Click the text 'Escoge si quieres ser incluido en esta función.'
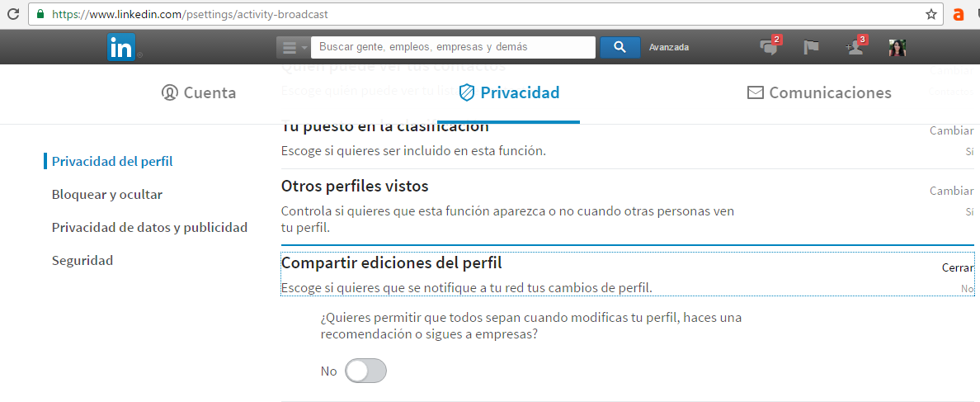This screenshot has width=980, height=402. click(414, 151)
